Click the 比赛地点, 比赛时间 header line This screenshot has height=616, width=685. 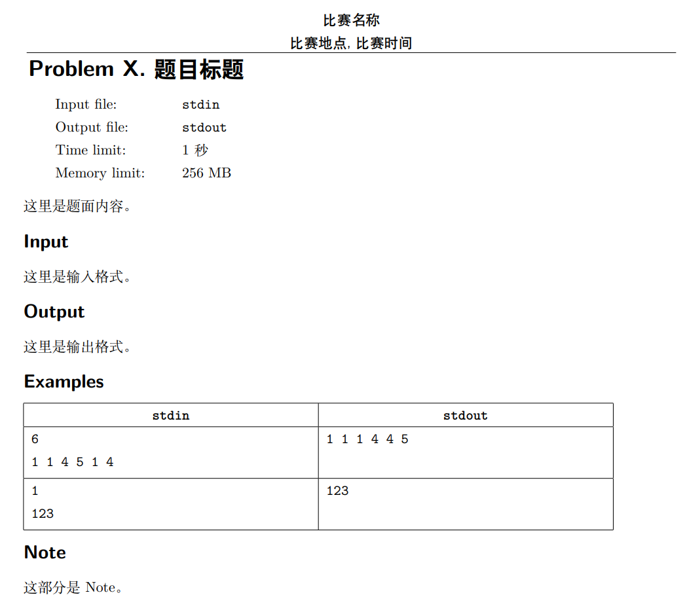(x=351, y=43)
